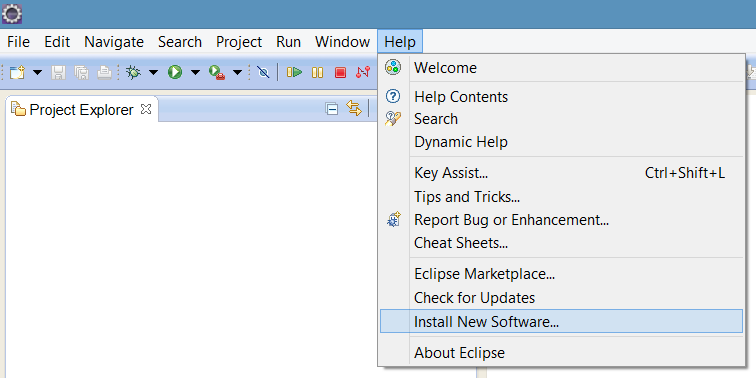This screenshot has width=756, height=378.
Task: Launch Eclipse Marketplace...
Action: [x=562, y=274]
